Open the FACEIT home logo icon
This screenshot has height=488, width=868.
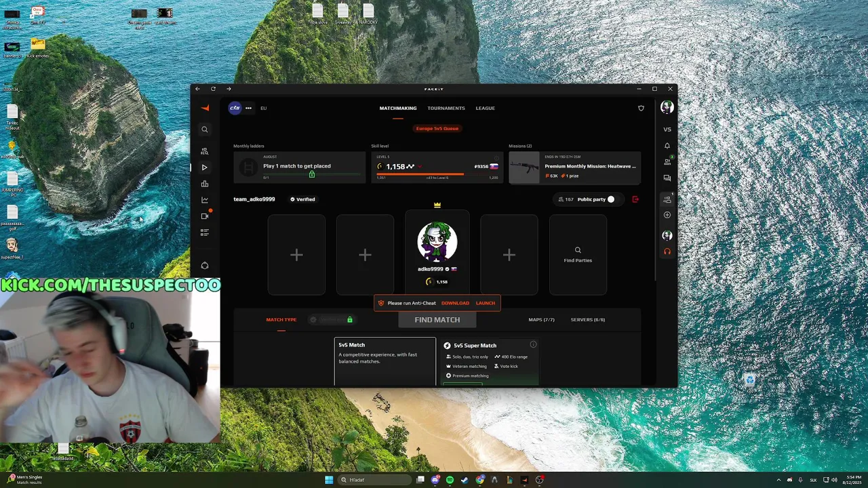coord(205,108)
